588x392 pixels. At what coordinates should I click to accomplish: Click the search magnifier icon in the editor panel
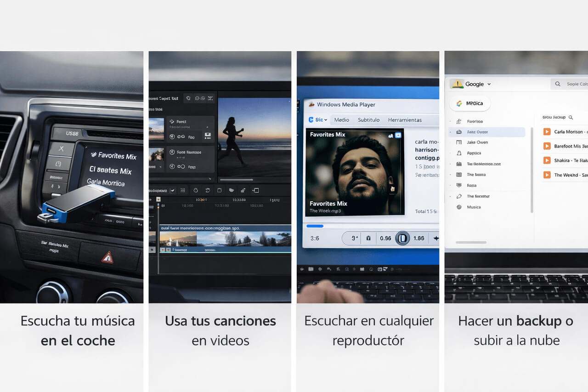[x=188, y=98]
